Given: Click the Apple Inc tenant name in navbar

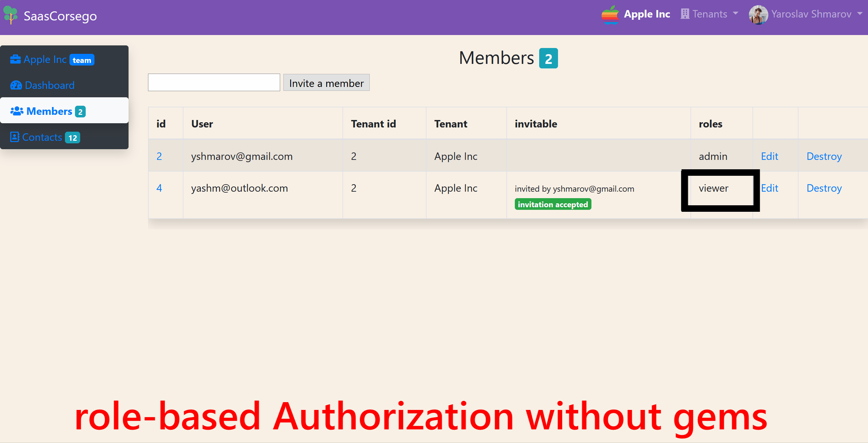Looking at the screenshot, I should [x=647, y=14].
